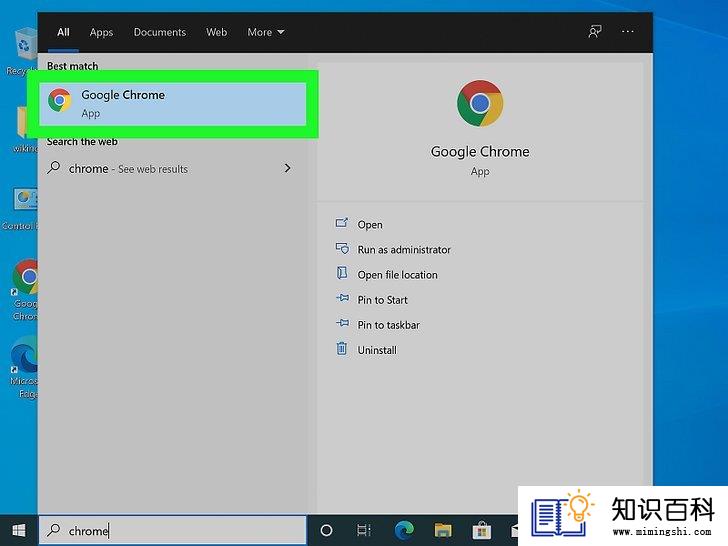The width and height of the screenshot is (728, 546).
Task: Click the Run as administrator shield icon
Action: [342, 248]
